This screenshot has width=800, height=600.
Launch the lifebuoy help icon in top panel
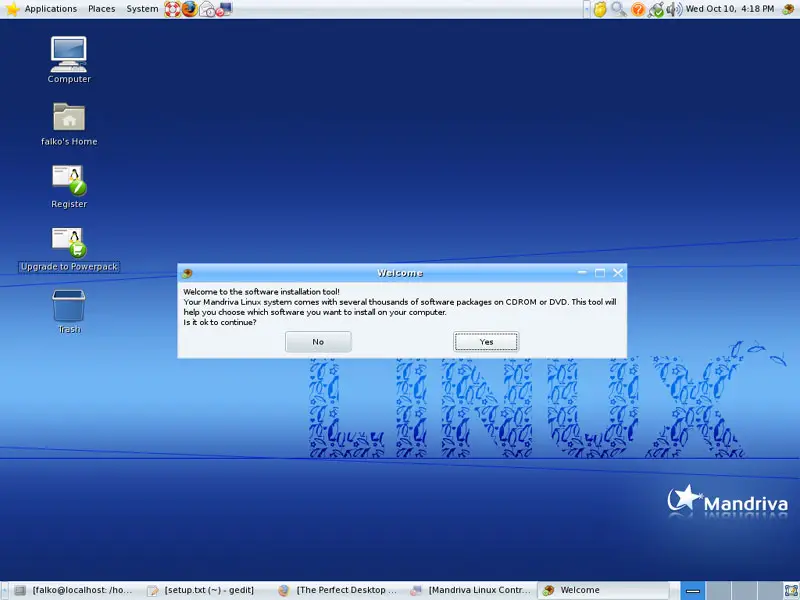(172, 9)
